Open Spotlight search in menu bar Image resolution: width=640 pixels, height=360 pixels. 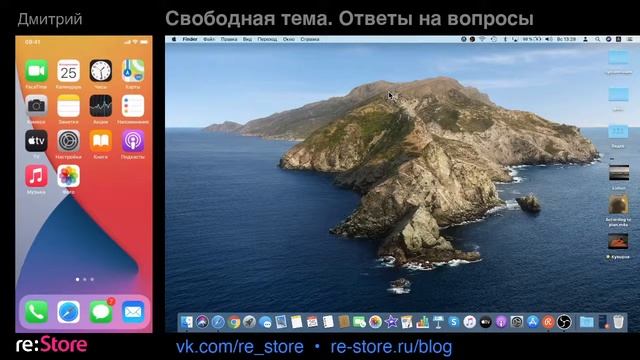click(597, 39)
